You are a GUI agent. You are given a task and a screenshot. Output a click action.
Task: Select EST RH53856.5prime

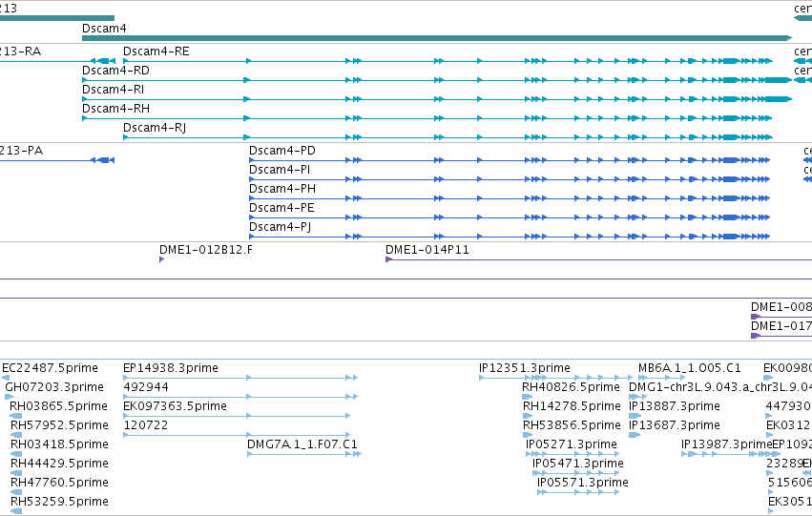572,425
